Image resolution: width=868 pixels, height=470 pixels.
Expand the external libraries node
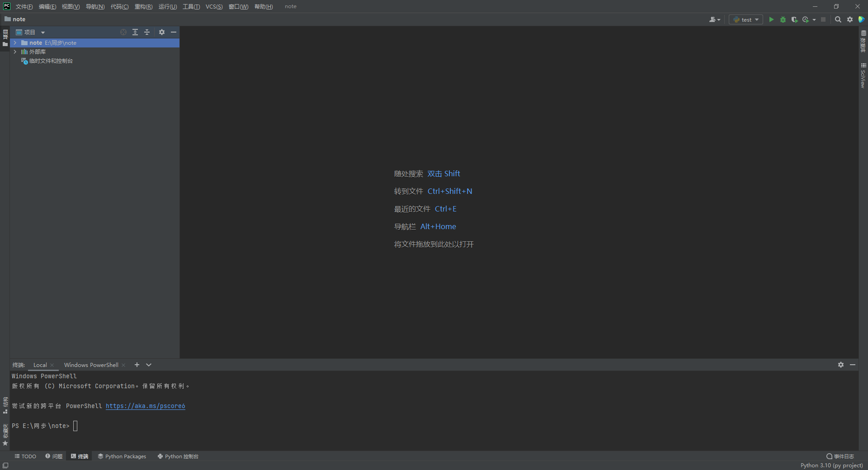click(x=15, y=52)
